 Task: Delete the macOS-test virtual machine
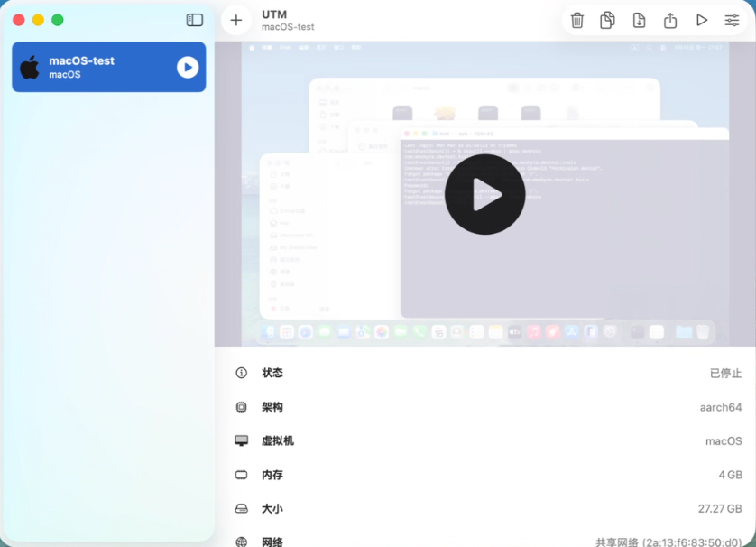point(577,19)
